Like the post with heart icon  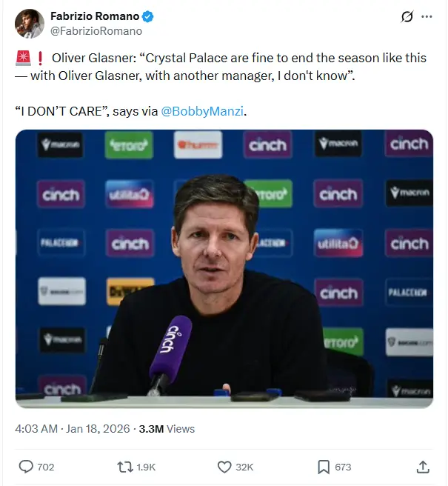click(x=225, y=467)
